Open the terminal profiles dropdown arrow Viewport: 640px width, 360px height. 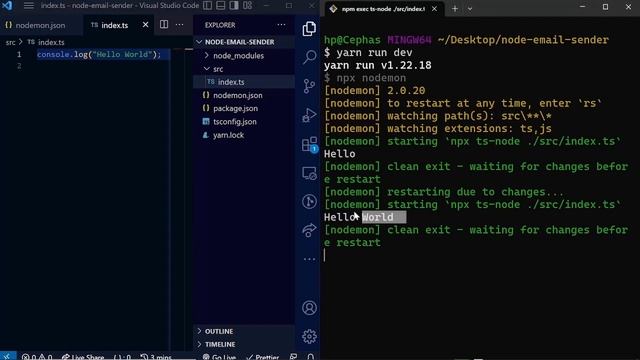click(470, 9)
